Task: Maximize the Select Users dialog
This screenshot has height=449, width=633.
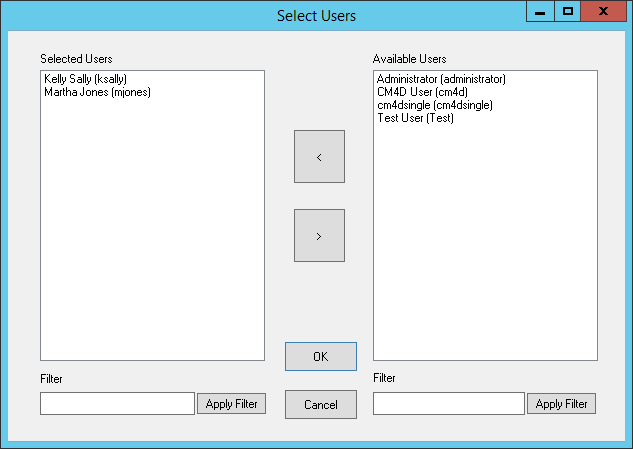Action: 567,12
